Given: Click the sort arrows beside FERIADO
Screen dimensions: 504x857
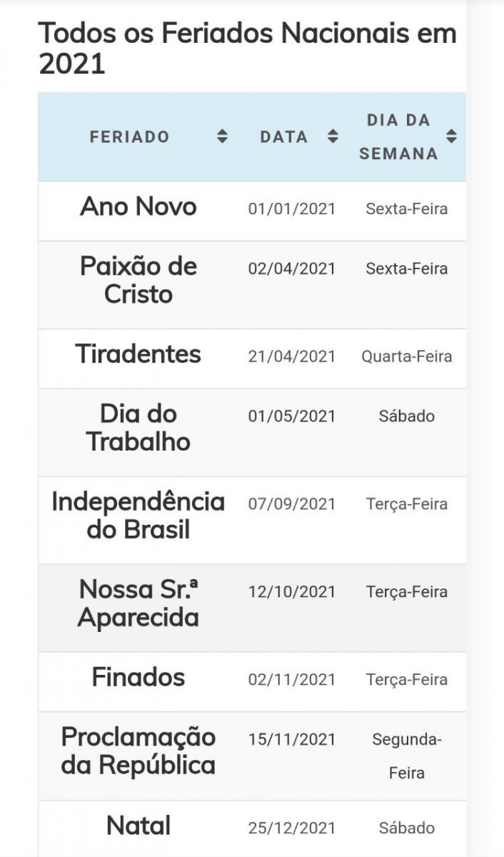Looking at the screenshot, I should [222, 136].
